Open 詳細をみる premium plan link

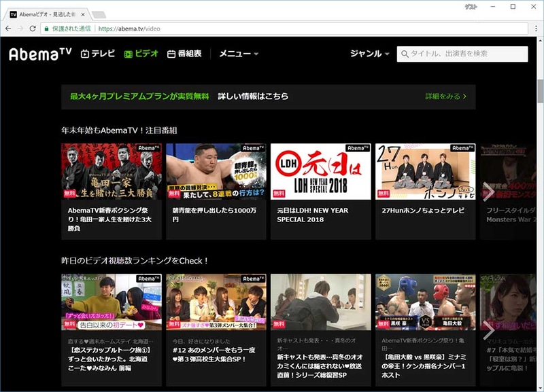coord(446,96)
